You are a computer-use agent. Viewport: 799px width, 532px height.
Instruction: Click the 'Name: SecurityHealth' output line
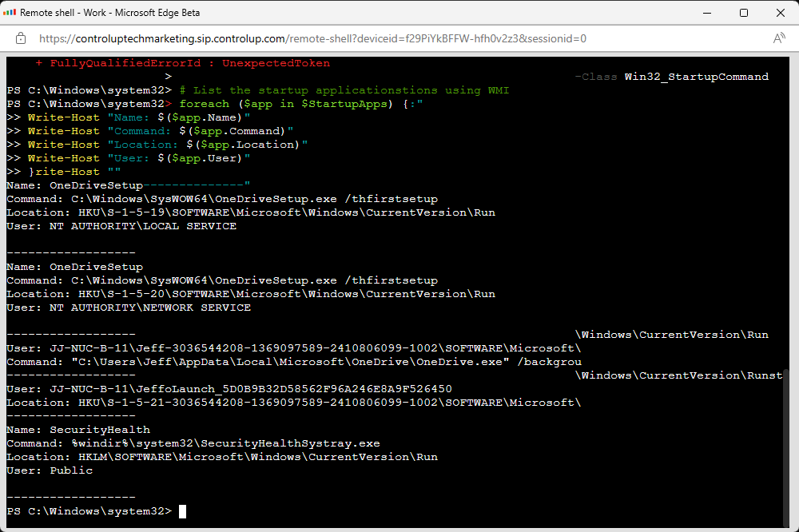(x=78, y=430)
